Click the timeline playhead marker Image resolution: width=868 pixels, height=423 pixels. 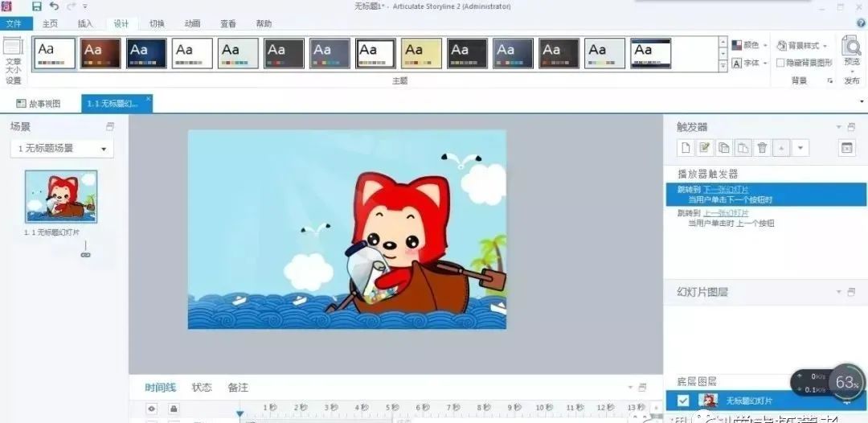click(x=240, y=414)
